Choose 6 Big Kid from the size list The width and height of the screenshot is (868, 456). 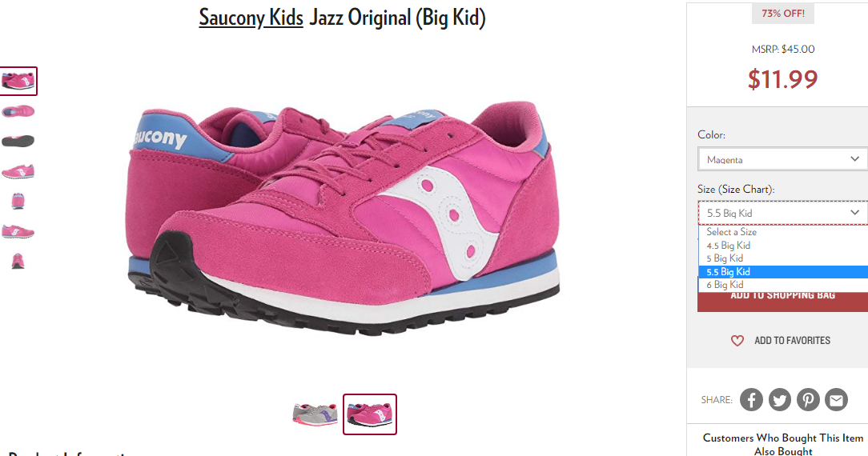783,285
